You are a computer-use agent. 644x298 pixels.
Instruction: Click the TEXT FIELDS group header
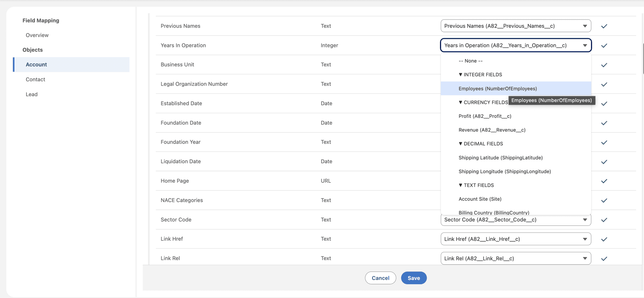476,185
